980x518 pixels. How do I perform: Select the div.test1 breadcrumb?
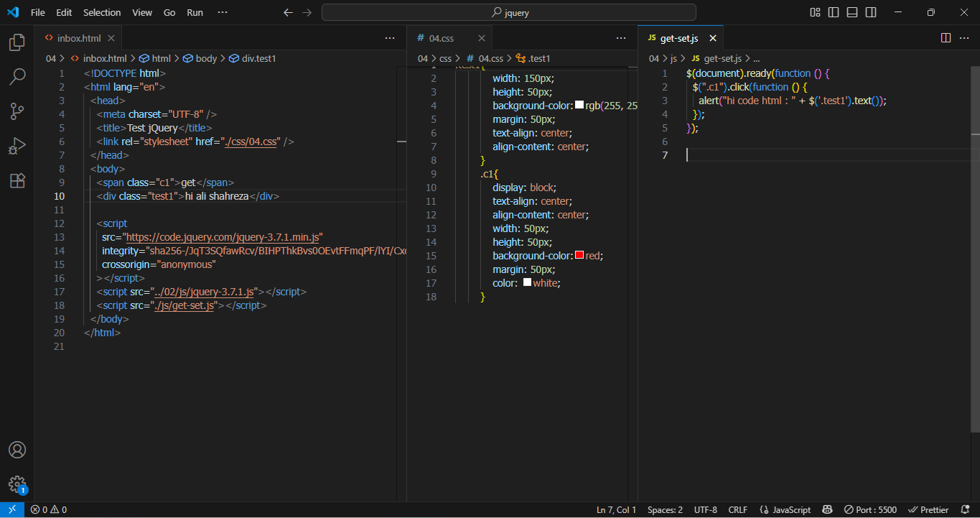[x=253, y=58]
